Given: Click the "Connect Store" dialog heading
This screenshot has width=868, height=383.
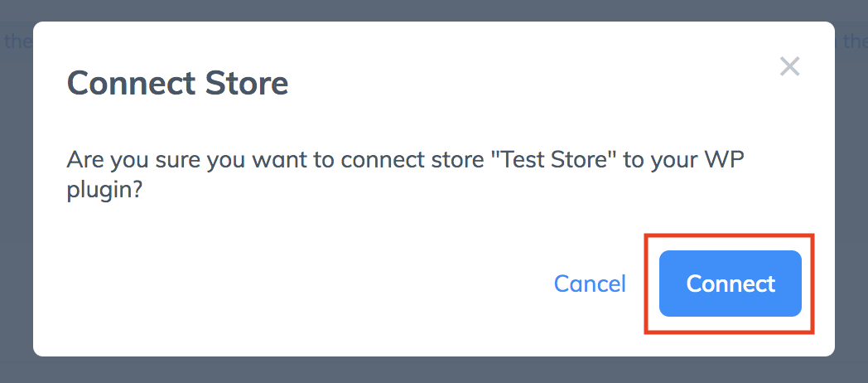Looking at the screenshot, I should (x=177, y=83).
